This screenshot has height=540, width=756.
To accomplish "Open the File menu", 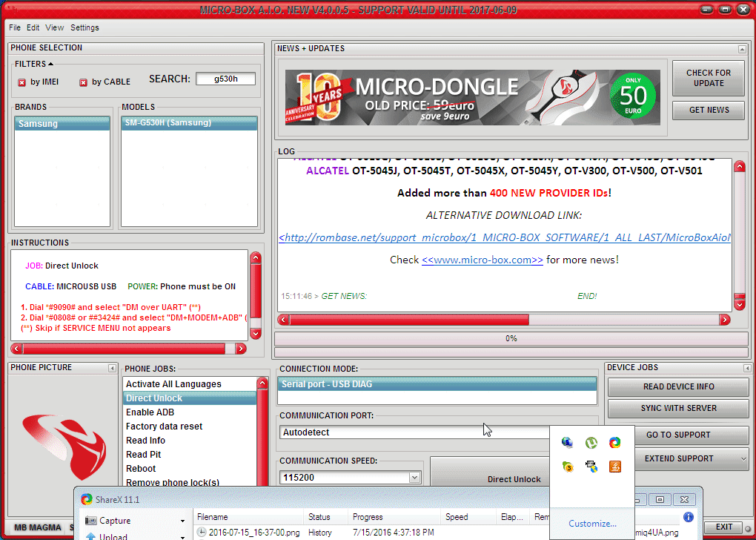I will [15, 27].
